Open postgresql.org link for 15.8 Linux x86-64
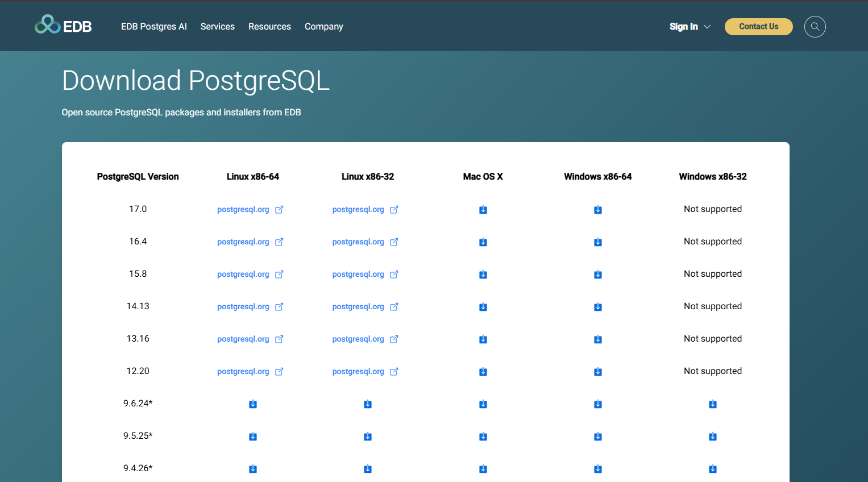The width and height of the screenshot is (868, 482). (x=250, y=275)
